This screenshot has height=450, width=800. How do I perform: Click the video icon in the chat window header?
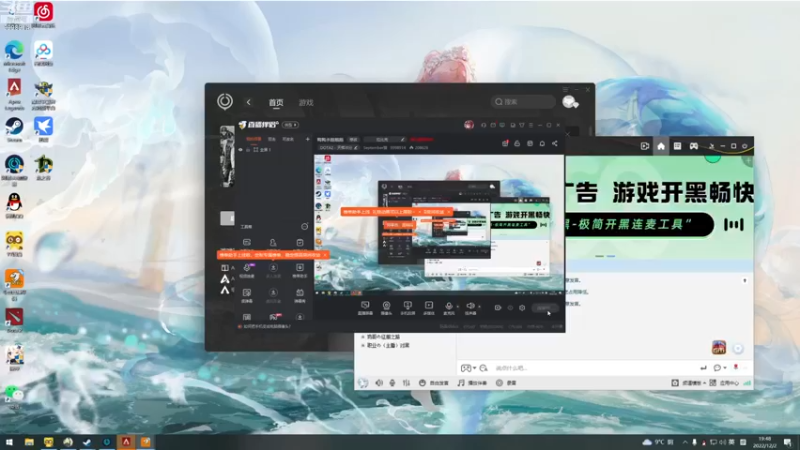coord(645,146)
